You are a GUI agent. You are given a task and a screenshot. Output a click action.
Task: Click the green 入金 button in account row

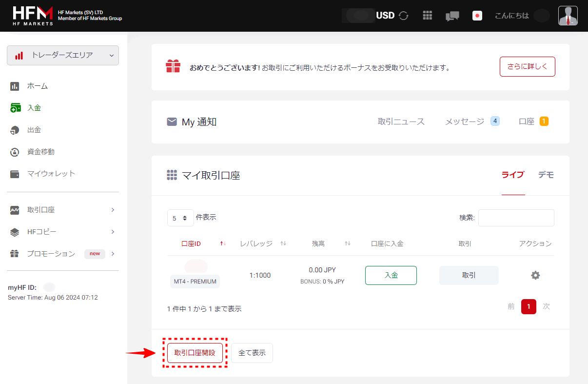[391, 275]
